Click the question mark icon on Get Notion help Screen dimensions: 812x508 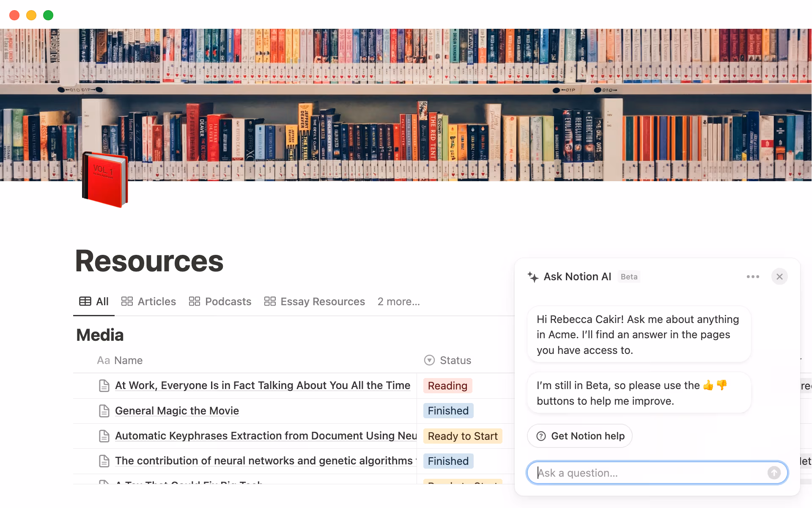pos(541,436)
